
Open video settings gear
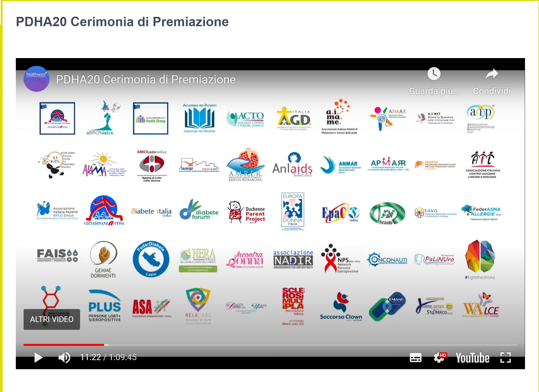(x=440, y=358)
